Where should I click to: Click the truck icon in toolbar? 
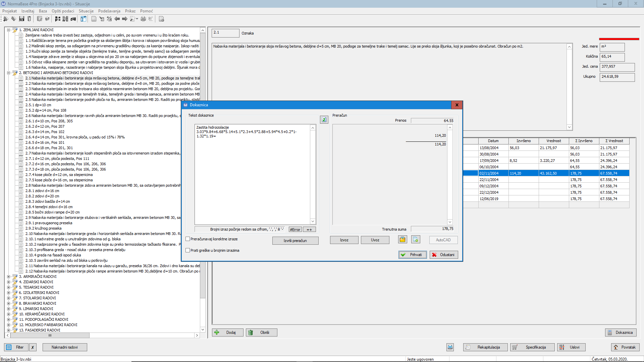click(x=73, y=19)
